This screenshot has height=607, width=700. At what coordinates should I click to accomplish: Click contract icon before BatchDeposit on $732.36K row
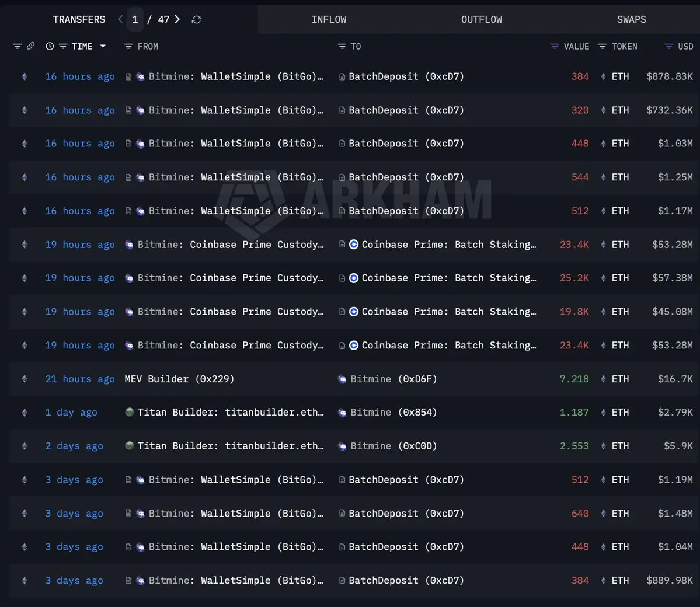tap(342, 110)
